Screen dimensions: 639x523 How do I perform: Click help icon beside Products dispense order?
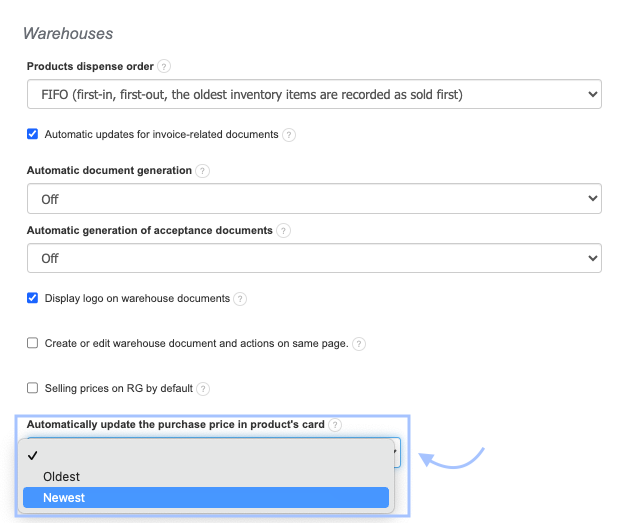(164, 67)
